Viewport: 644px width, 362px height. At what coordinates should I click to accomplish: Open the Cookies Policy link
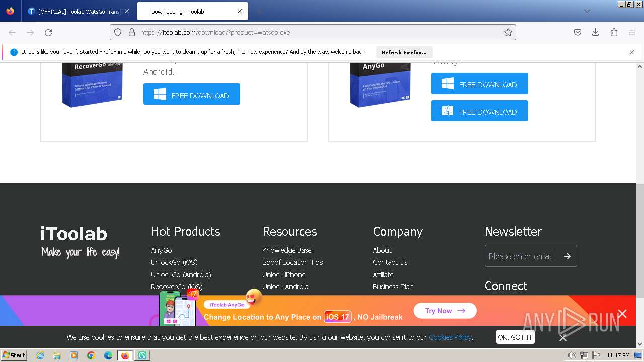(x=450, y=337)
